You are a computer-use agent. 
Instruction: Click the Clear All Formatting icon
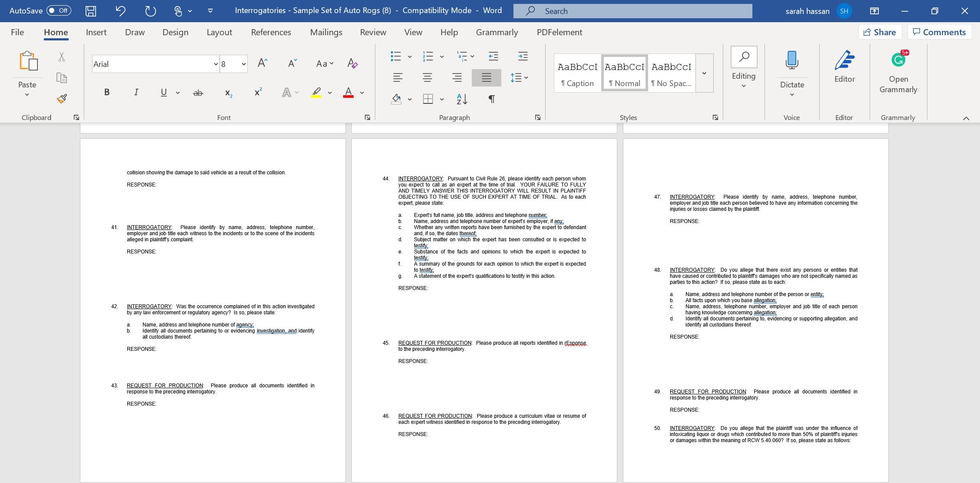coord(352,63)
